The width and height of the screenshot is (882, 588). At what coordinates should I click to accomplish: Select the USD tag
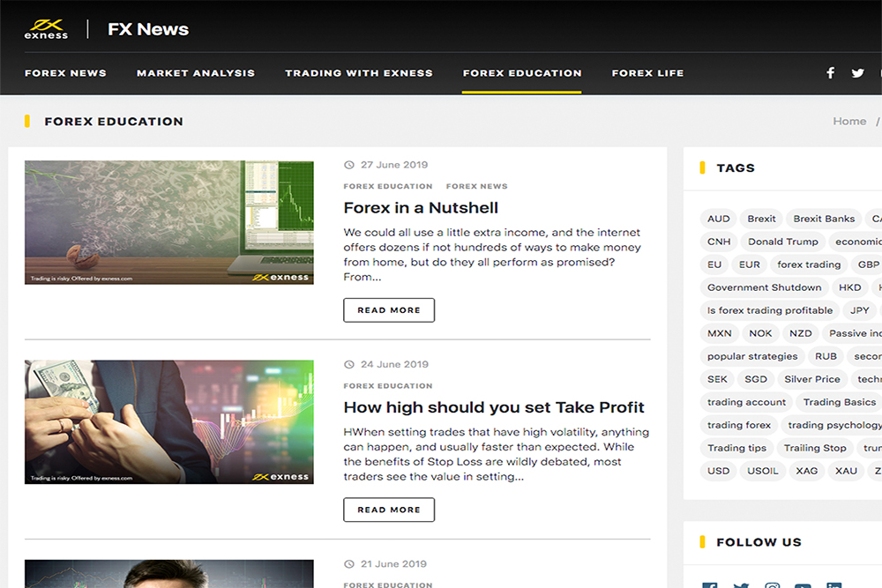tap(718, 473)
